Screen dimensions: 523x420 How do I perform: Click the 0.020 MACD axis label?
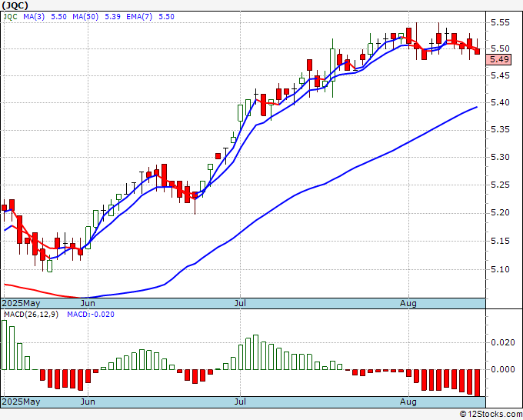tap(503, 342)
